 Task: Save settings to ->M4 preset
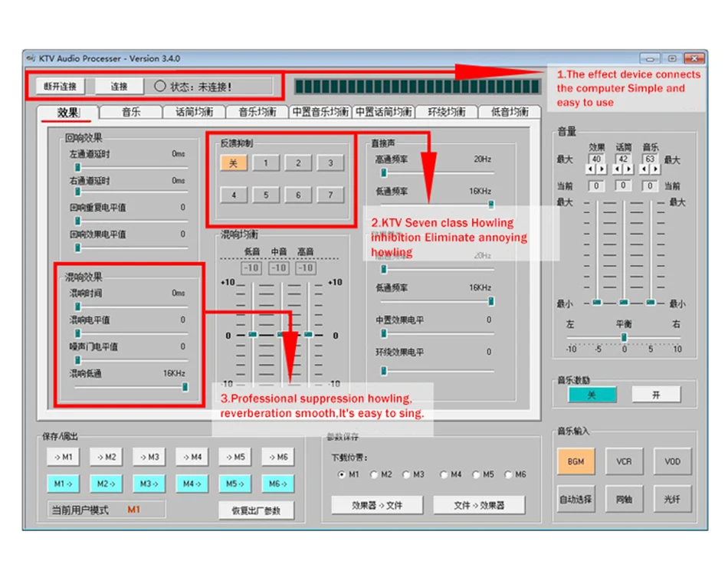coord(192,457)
